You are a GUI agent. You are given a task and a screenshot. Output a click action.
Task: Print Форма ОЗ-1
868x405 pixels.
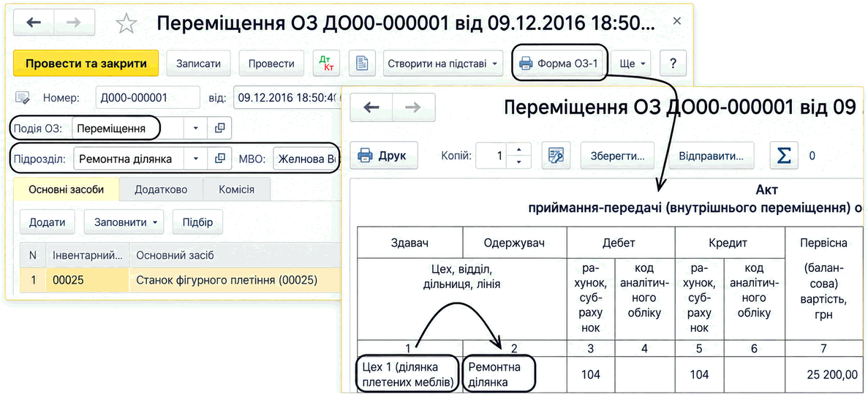(560, 63)
